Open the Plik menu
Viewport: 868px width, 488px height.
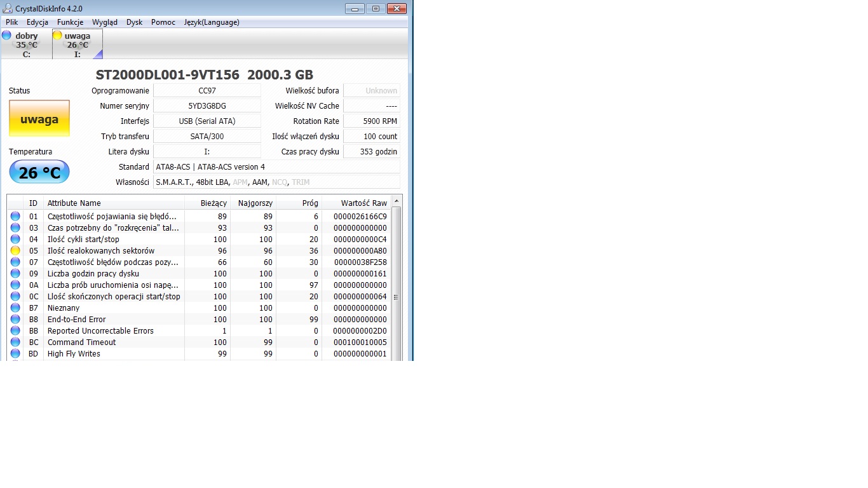[11, 22]
